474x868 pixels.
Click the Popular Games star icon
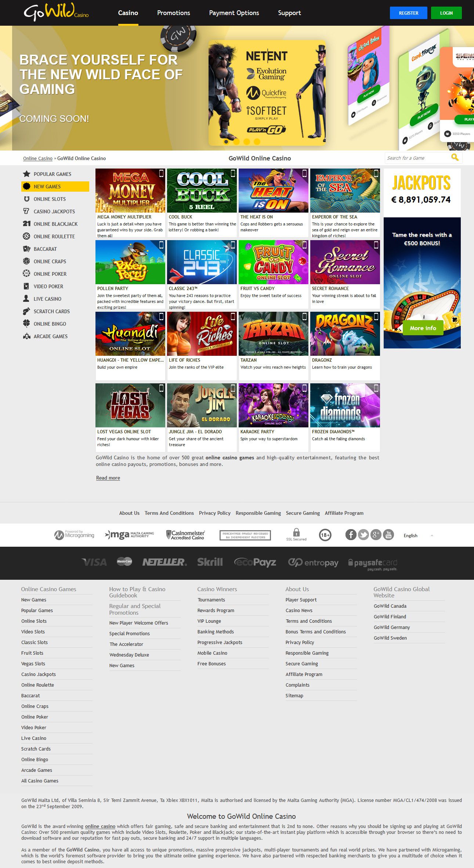[26, 174]
